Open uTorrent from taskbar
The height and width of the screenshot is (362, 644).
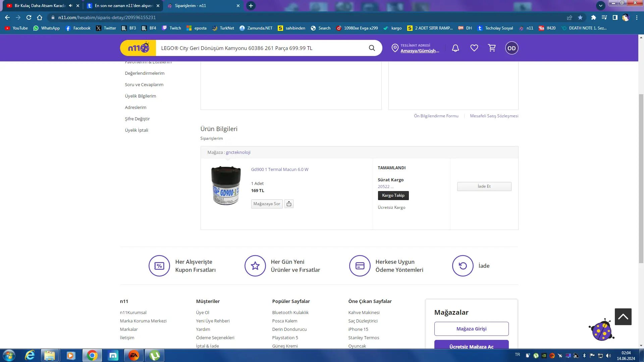[x=155, y=355]
